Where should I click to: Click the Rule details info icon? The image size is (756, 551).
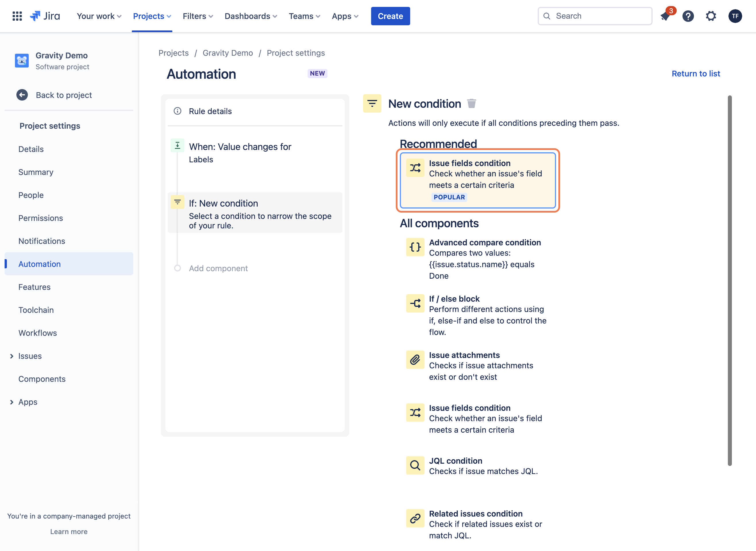[x=178, y=111]
